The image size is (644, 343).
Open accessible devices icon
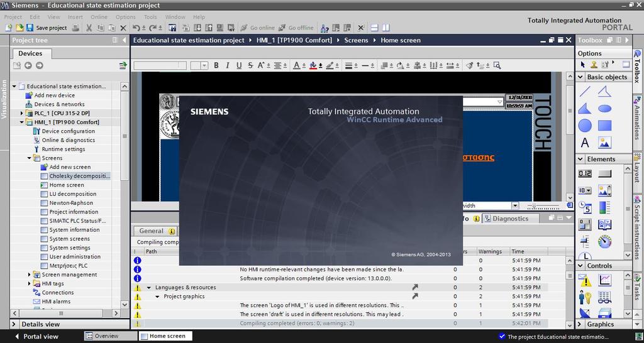(x=325, y=28)
